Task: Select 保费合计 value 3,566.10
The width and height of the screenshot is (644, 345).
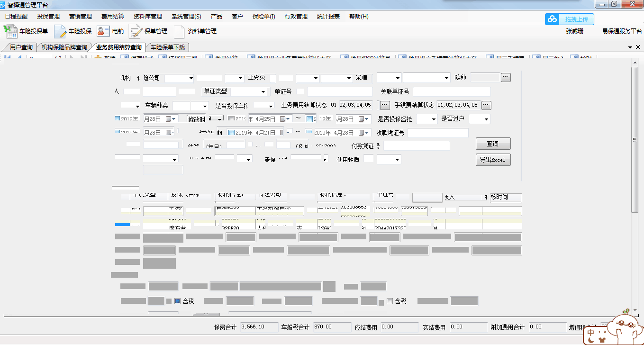Action: pyautogui.click(x=259, y=327)
